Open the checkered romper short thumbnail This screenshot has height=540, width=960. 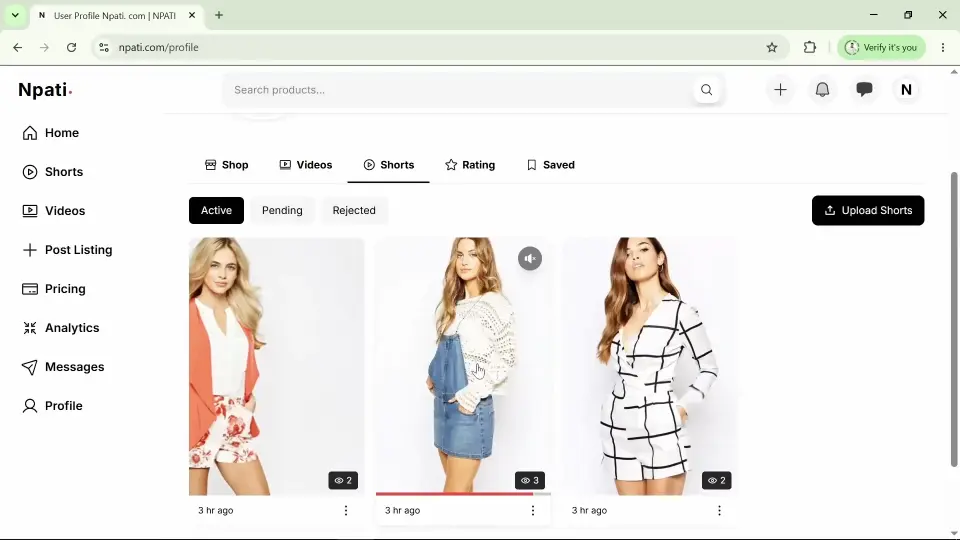(650, 366)
